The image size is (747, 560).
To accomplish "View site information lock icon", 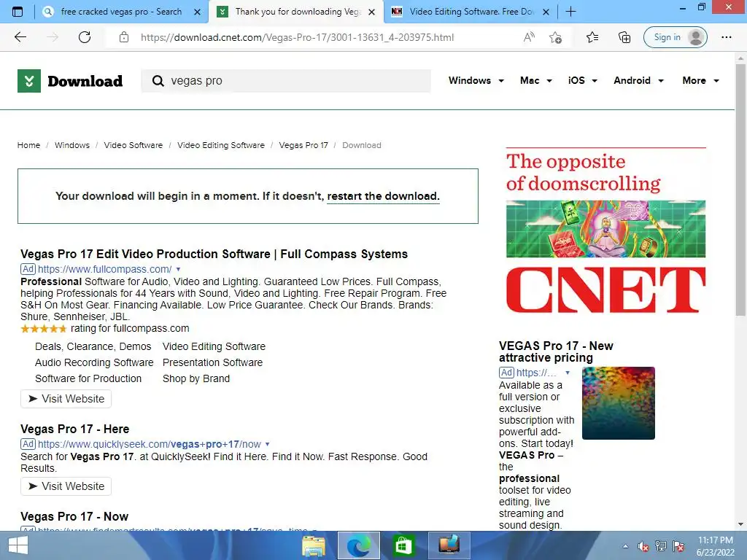I will tap(124, 37).
